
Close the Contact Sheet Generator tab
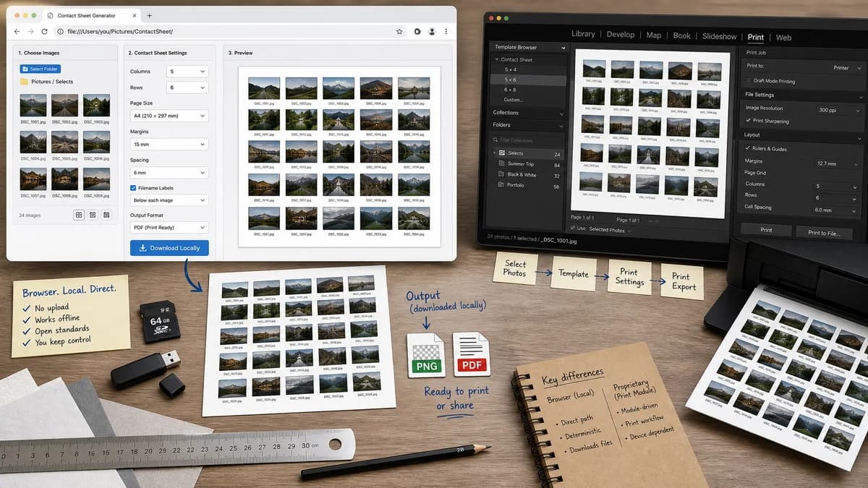133,15
